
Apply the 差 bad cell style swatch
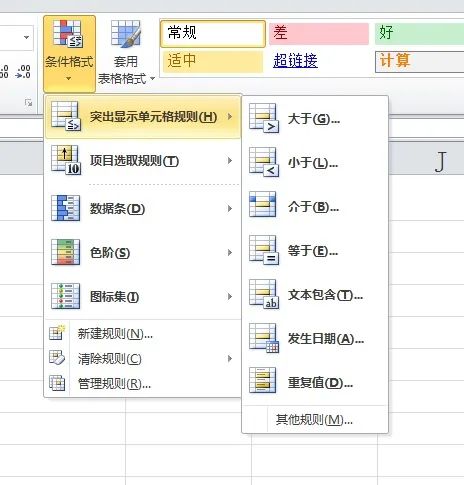click(319, 34)
